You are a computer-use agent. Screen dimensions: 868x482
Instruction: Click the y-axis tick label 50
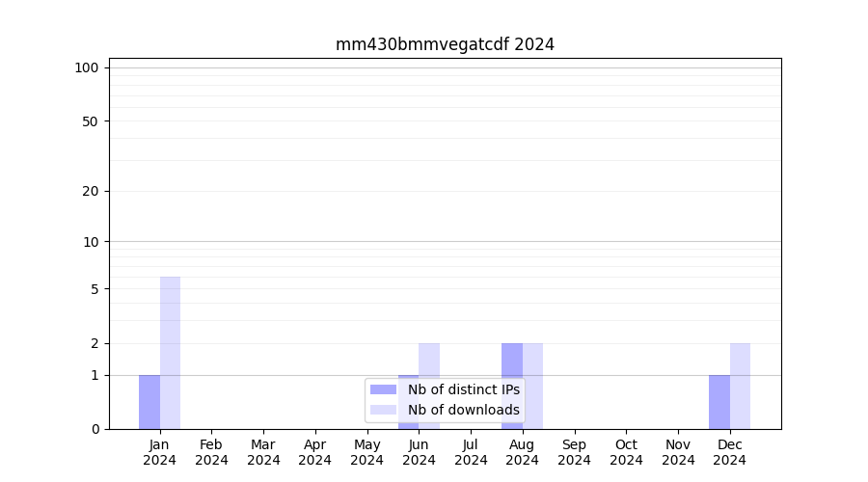click(x=90, y=121)
